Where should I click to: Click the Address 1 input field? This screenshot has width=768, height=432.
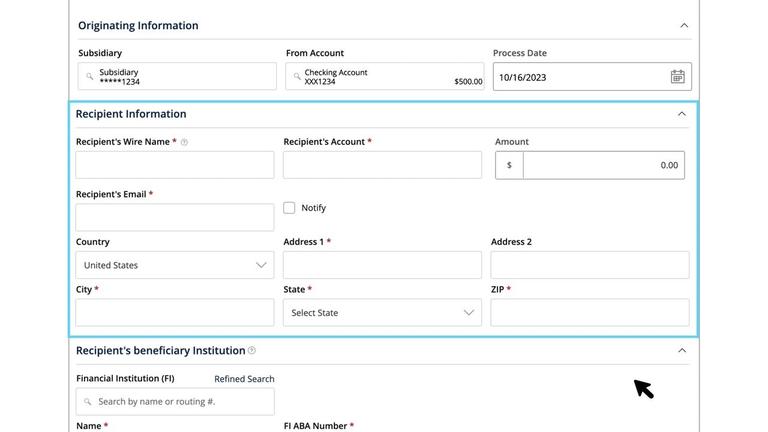tap(382, 265)
